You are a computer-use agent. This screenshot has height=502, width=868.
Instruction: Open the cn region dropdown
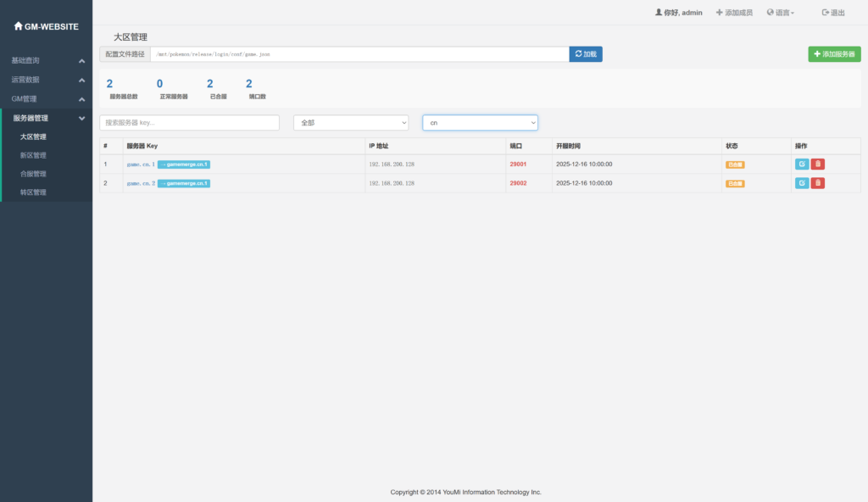pos(480,123)
